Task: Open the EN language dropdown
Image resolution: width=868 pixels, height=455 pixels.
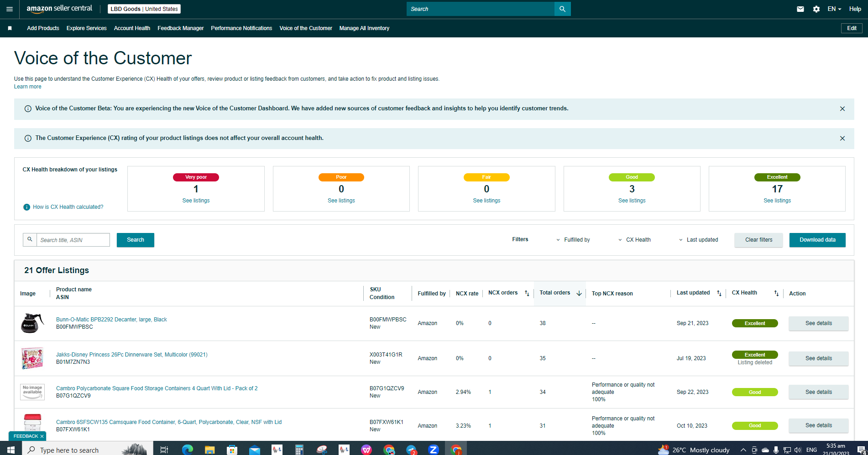Action: tap(834, 9)
